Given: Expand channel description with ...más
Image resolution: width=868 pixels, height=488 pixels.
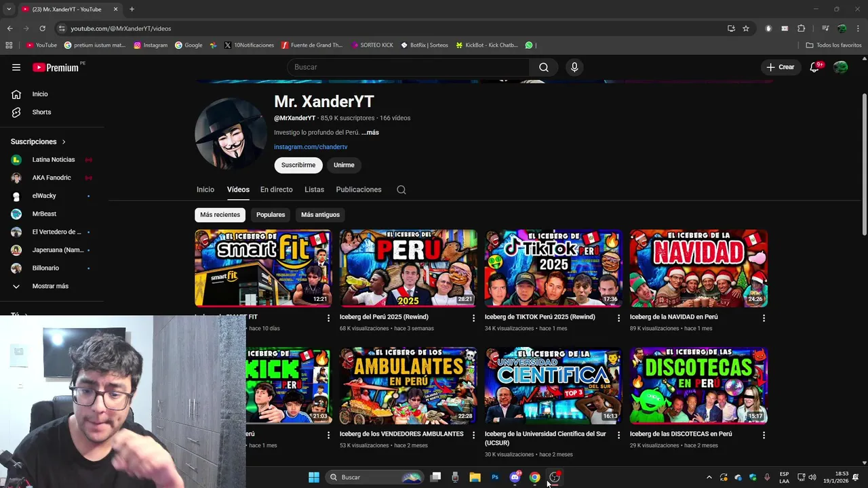Looking at the screenshot, I should [x=370, y=133].
